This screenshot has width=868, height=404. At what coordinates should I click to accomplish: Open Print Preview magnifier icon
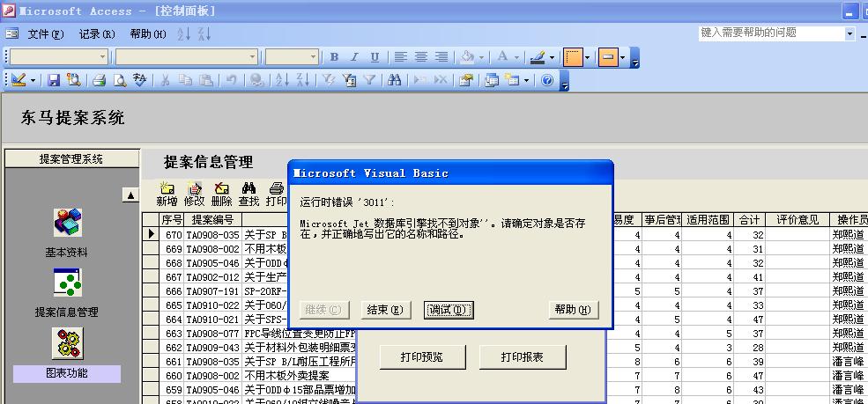[x=120, y=81]
